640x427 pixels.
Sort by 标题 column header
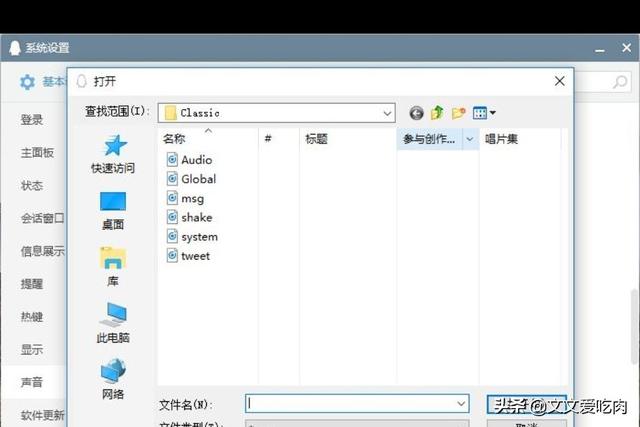tap(348, 139)
